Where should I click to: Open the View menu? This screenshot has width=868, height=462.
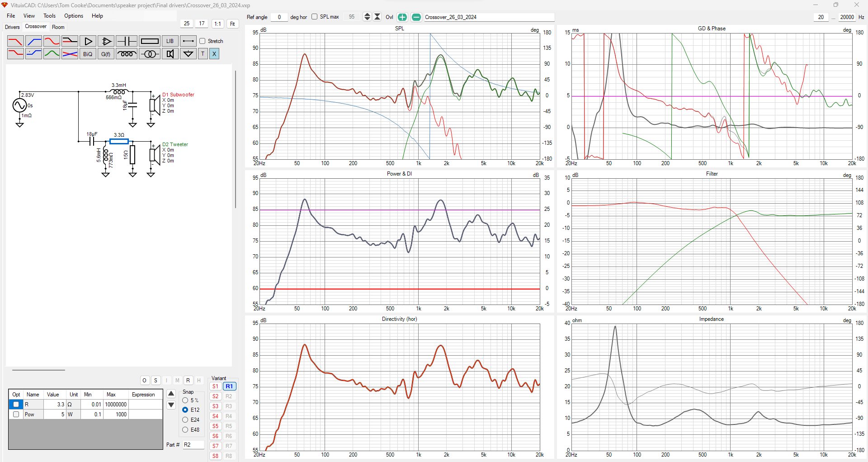point(29,16)
